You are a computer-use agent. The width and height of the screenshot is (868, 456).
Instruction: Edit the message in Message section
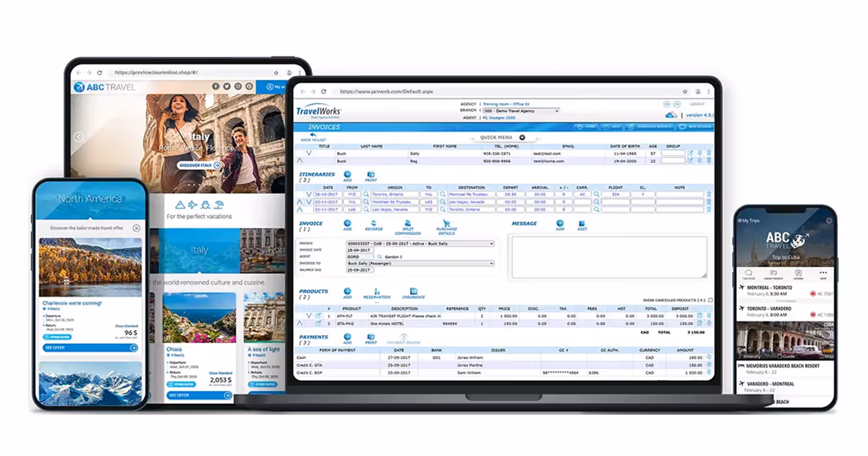tap(582, 225)
